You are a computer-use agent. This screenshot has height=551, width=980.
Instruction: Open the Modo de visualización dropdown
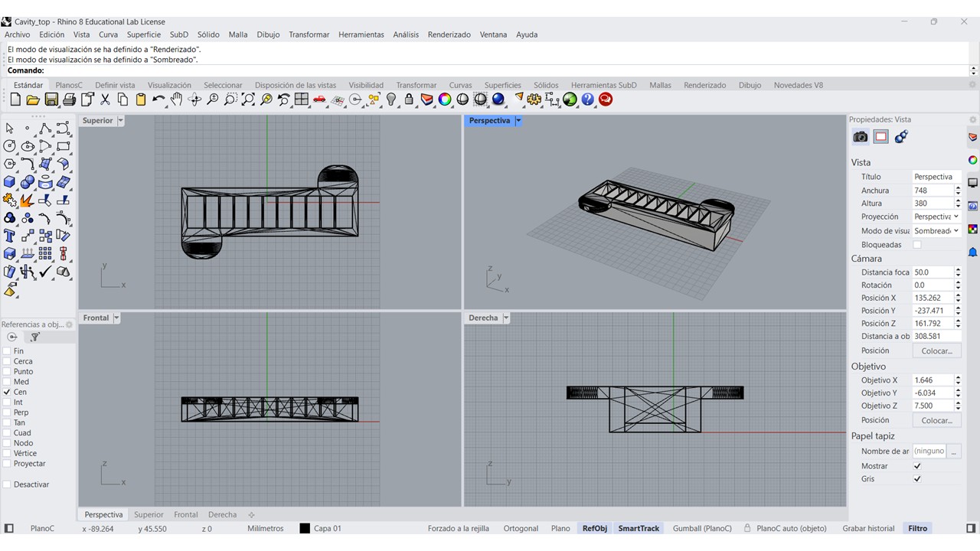[936, 231]
